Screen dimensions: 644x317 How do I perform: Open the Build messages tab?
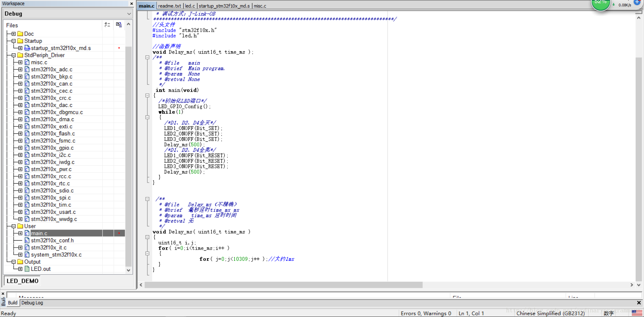coord(13,303)
